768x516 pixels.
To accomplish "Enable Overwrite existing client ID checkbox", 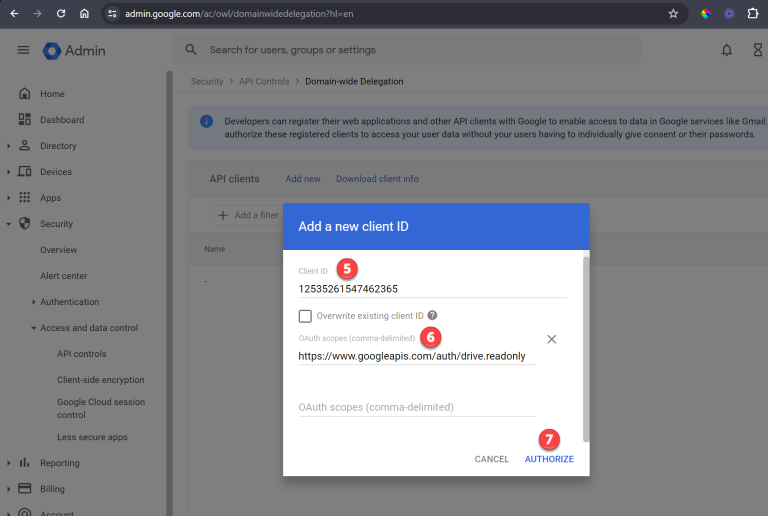I will (306, 316).
